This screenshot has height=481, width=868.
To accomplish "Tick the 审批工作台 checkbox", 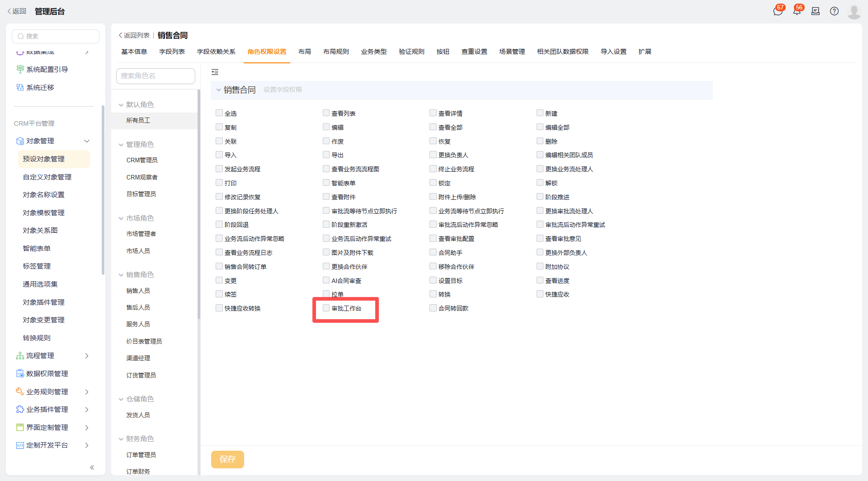I will coord(326,308).
